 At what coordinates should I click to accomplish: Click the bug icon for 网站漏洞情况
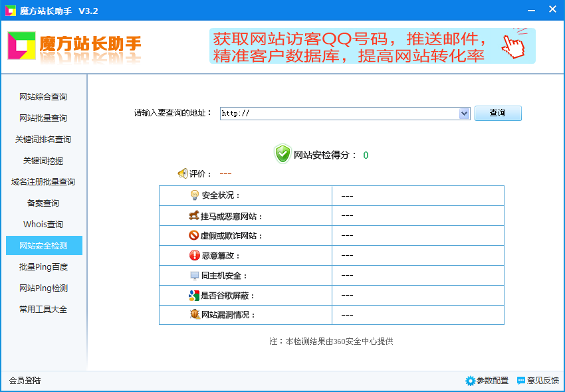coord(195,314)
